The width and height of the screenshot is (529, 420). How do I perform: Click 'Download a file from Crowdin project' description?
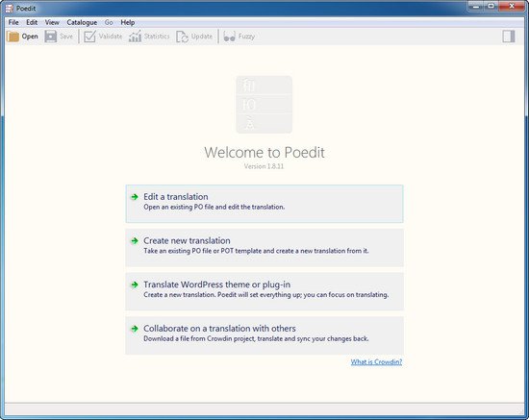[x=256, y=338]
